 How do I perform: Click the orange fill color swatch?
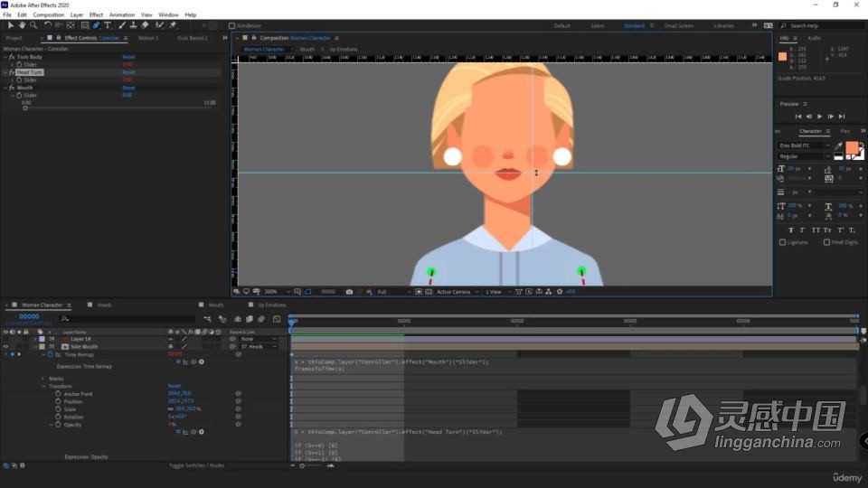click(852, 147)
